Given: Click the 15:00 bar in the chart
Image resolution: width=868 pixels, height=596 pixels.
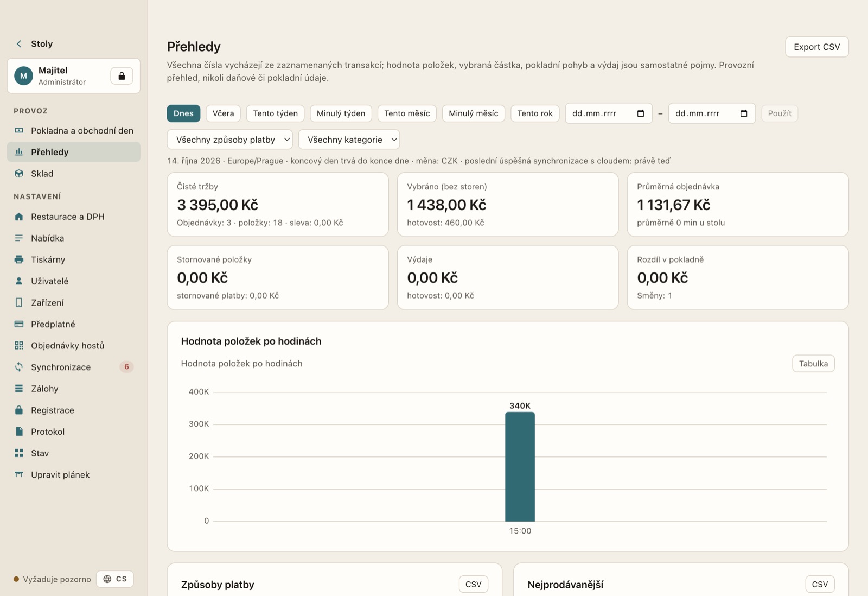Looking at the screenshot, I should [520, 467].
